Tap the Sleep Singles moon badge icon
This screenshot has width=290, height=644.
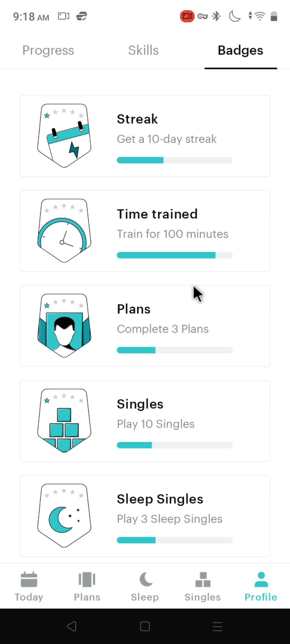tap(64, 516)
